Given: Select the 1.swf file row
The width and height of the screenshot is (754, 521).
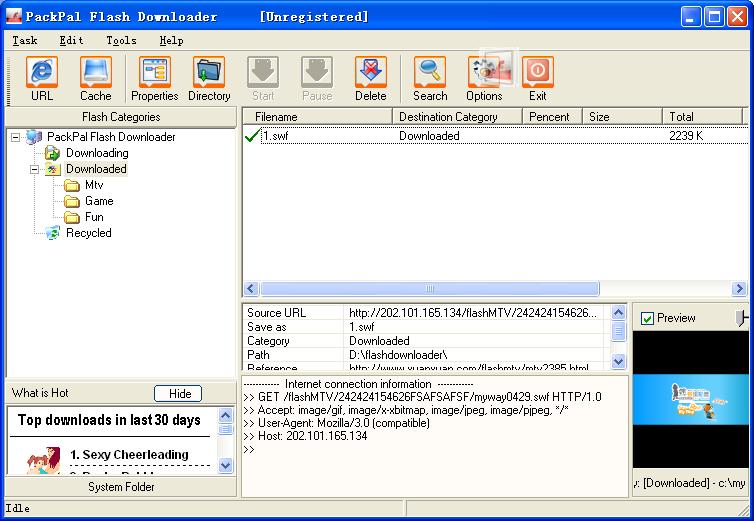Looking at the screenshot, I should coord(495,136).
